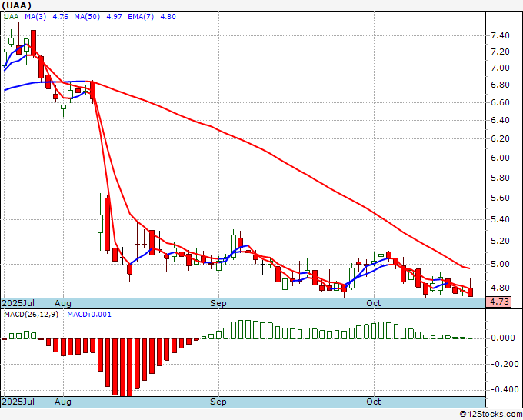The height and width of the screenshot is (420, 523).
Task: Click Aug on MACD date axis
Action: coord(63,402)
